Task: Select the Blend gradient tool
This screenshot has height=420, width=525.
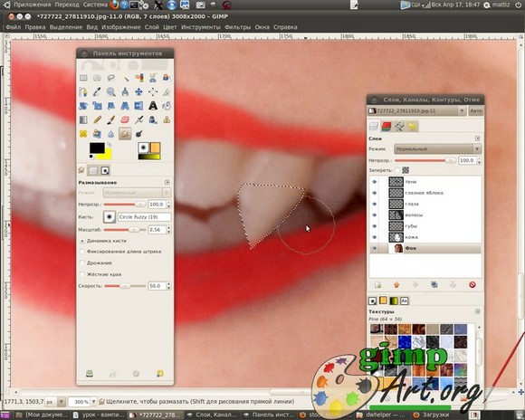Action: point(83,119)
